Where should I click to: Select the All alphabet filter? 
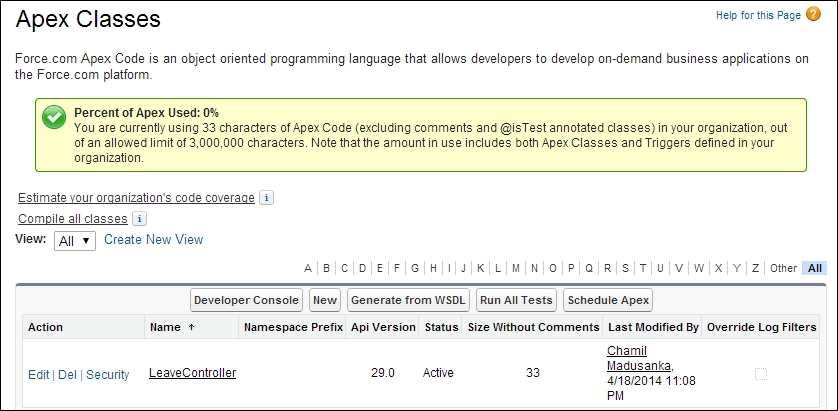(815, 268)
